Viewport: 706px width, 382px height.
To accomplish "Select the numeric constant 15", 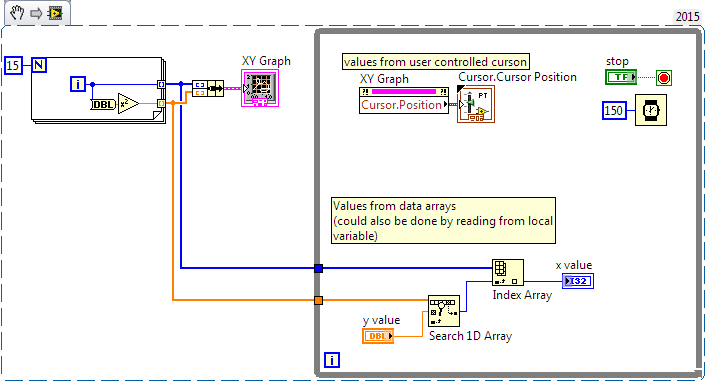I will click(13, 66).
